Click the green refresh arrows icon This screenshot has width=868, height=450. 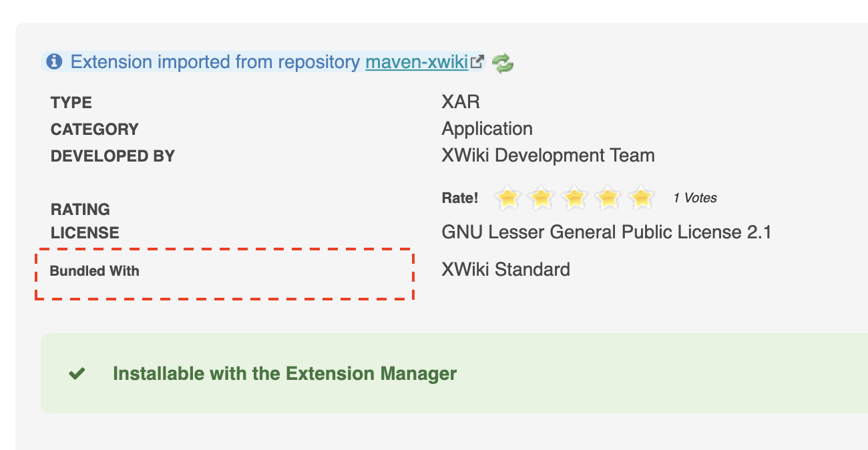click(502, 63)
